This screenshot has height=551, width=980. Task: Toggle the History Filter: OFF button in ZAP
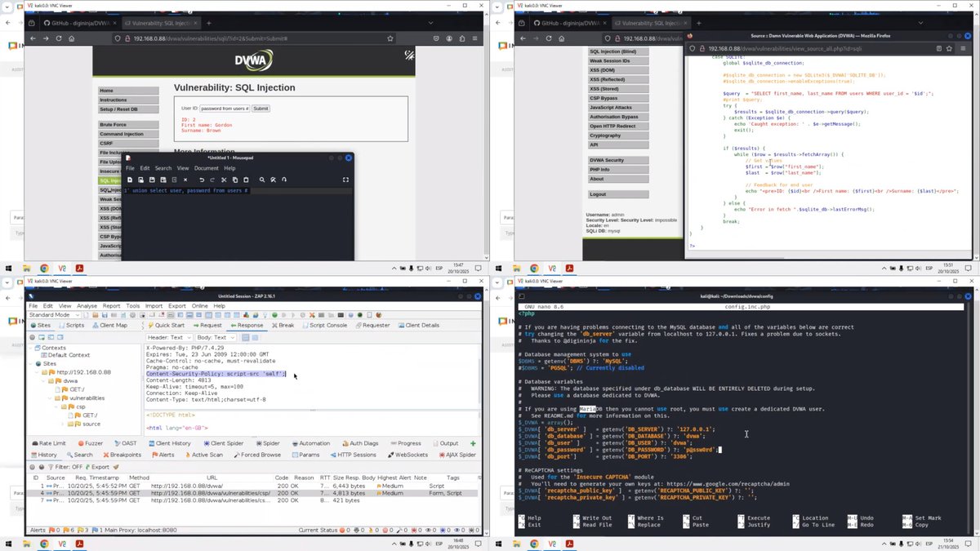tap(65, 467)
